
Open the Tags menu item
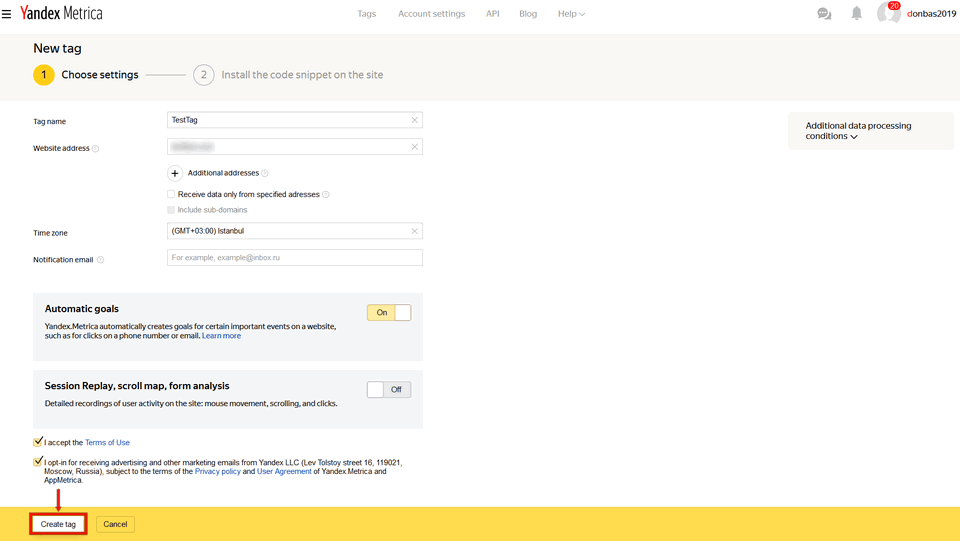367,13
